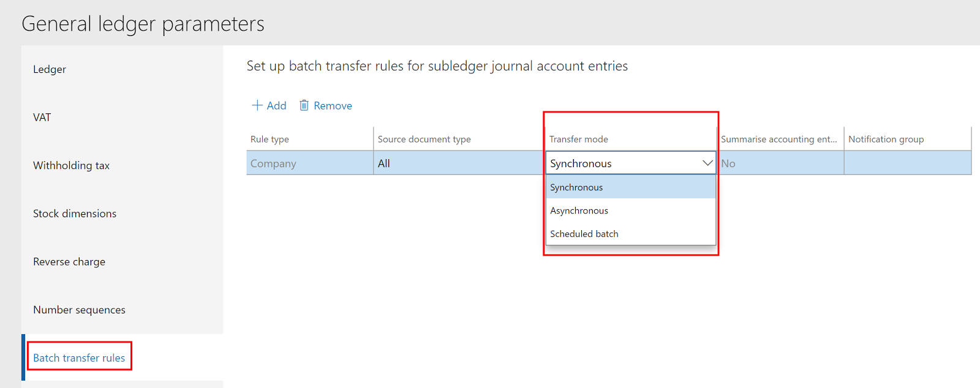Expand the Transfer mode dropdown chevron
The width and height of the screenshot is (980, 388).
[707, 163]
